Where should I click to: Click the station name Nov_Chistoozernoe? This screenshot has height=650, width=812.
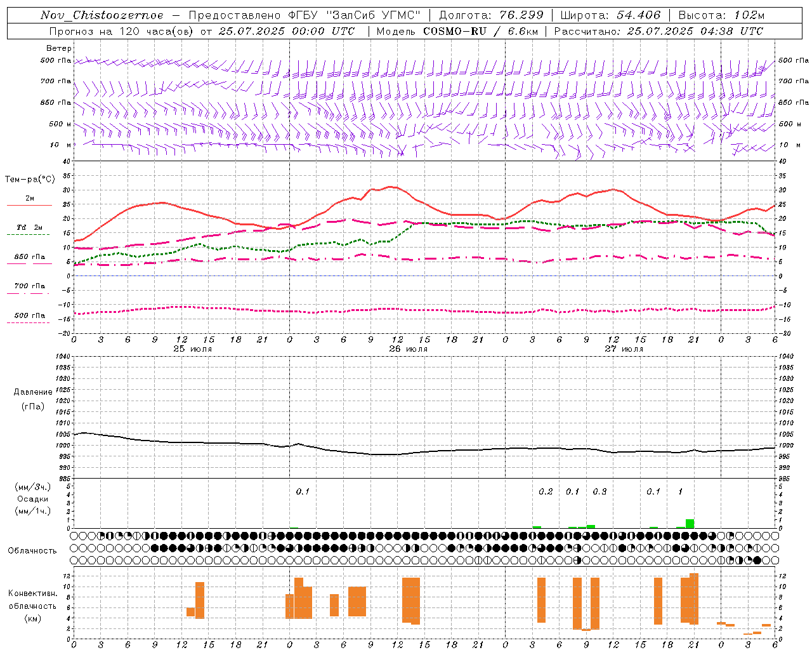pyautogui.click(x=101, y=15)
